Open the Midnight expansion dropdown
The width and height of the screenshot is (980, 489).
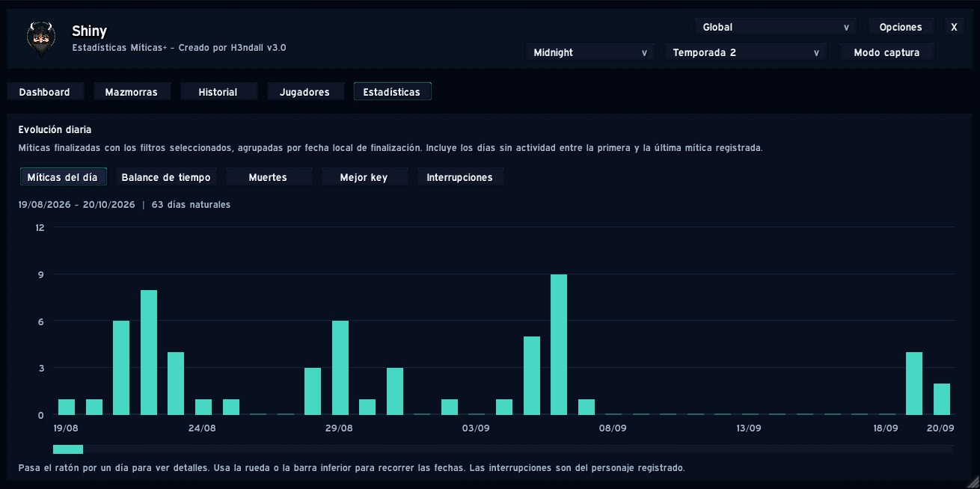[590, 52]
